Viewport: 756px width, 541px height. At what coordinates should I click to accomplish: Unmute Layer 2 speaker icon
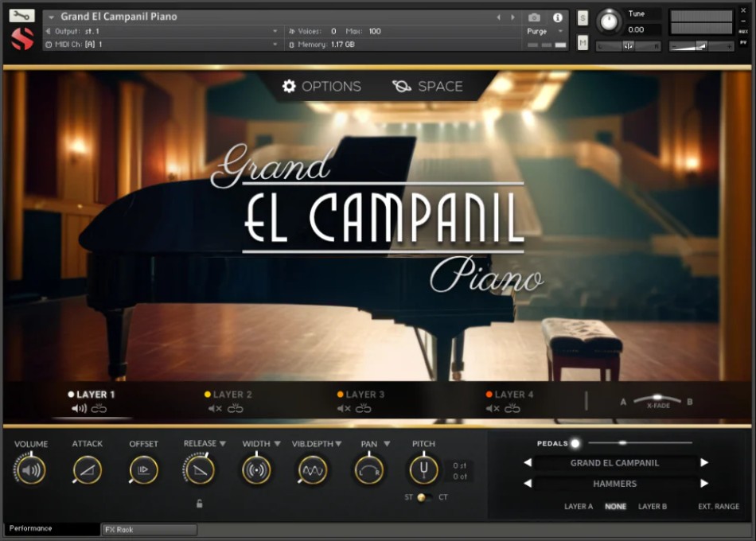(x=215, y=409)
